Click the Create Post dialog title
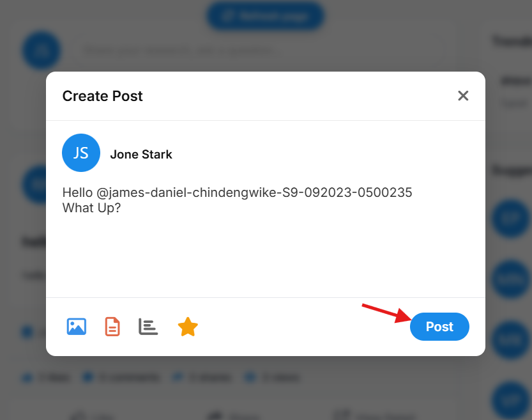Screen dimensions: 532x420 (102, 96)
